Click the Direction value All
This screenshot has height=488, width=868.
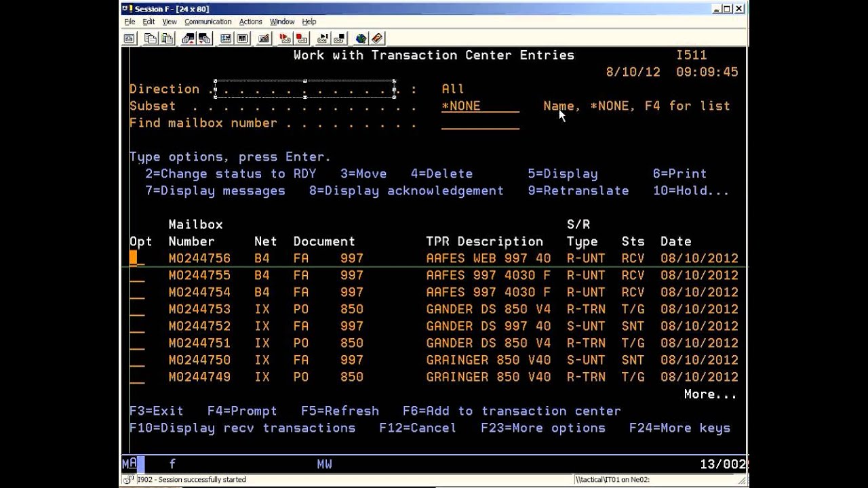453,89
